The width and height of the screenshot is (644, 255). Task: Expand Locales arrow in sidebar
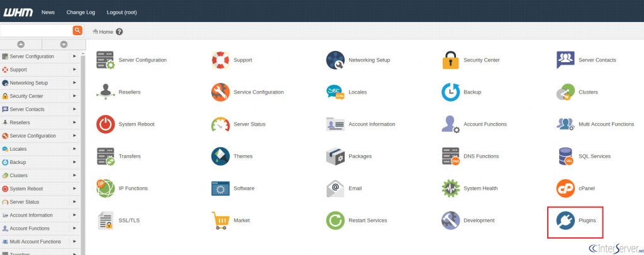[74, 148]
